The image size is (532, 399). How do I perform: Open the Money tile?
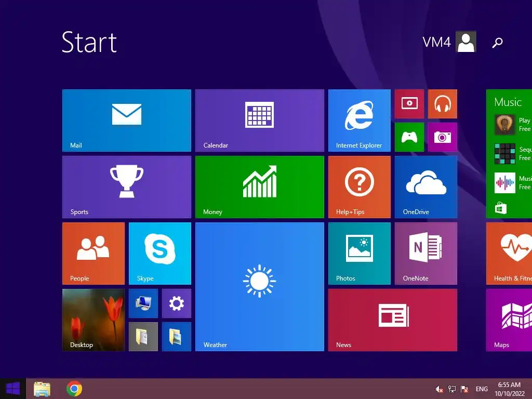coord(260,187)
